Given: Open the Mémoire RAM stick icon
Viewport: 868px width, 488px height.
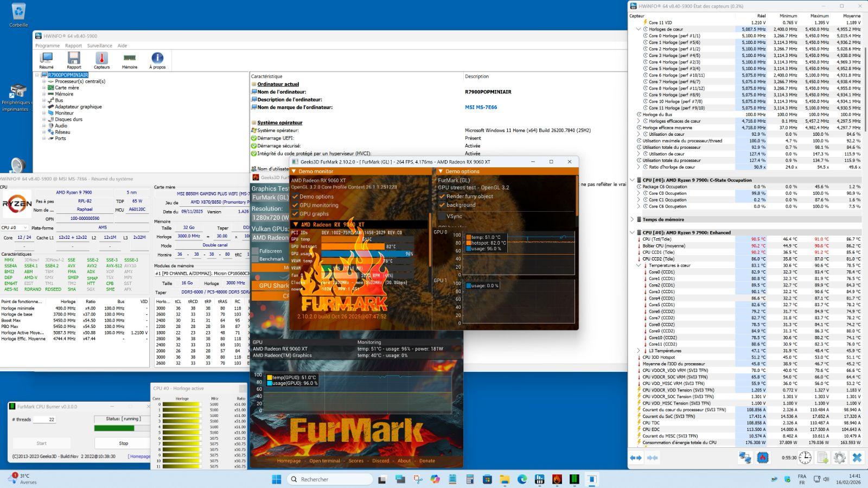Looking at the screenshot, I should (x=130, y=59).
